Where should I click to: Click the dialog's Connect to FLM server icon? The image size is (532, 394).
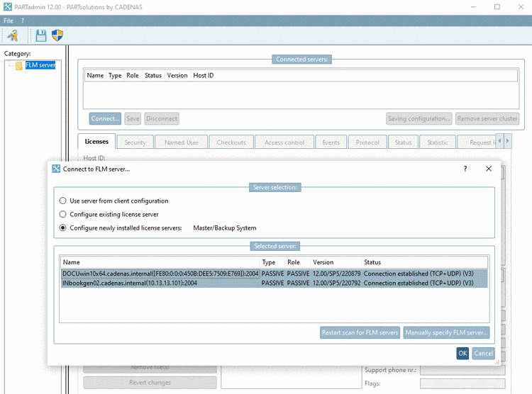coord(56,169)
